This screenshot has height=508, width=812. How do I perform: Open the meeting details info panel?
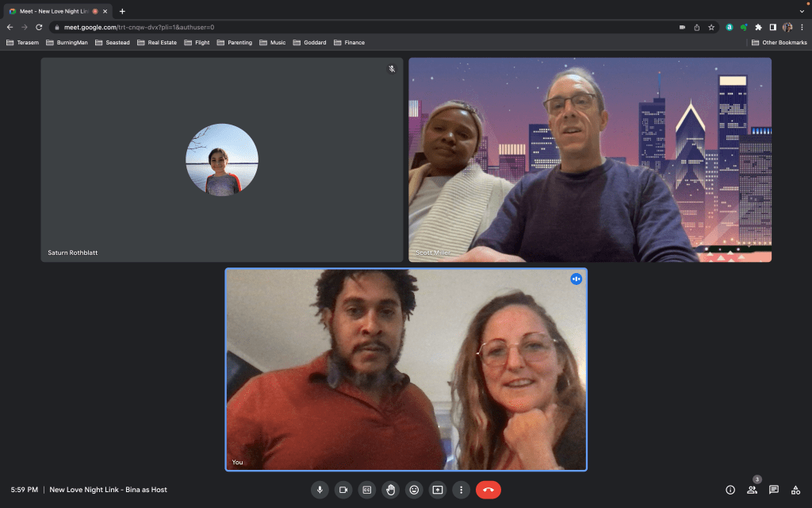pos(730,490)
